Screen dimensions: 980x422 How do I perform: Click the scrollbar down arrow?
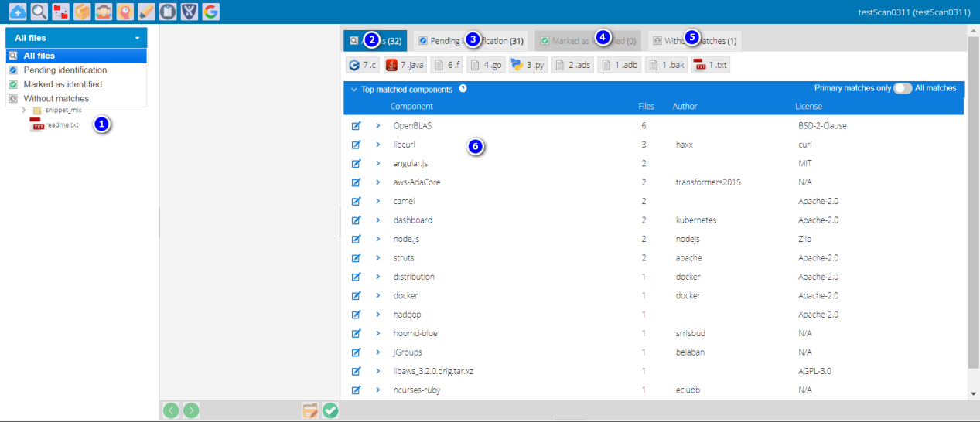pos(973,393)
